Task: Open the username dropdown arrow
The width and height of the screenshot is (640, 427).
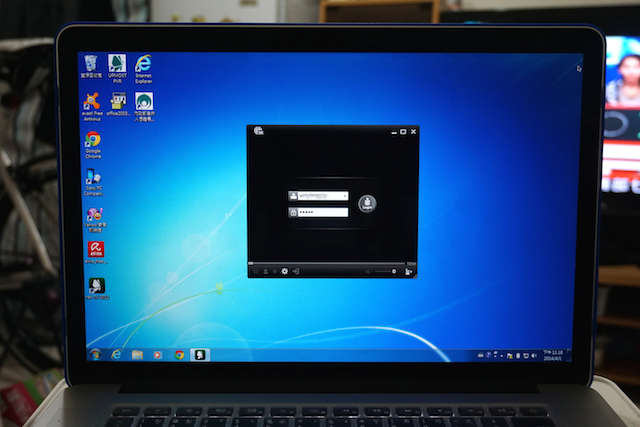Action: coord(345,196)
